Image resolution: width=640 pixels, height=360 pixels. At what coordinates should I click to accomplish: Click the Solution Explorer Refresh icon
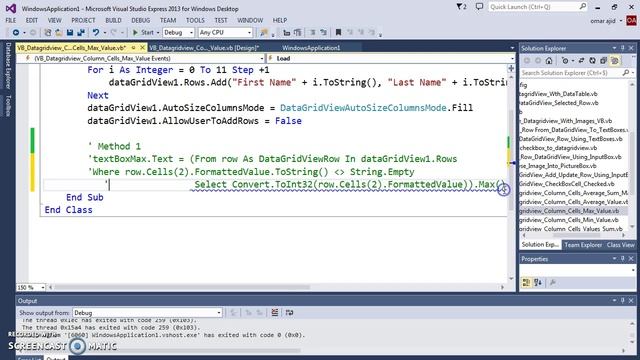[x=592, y=61]
